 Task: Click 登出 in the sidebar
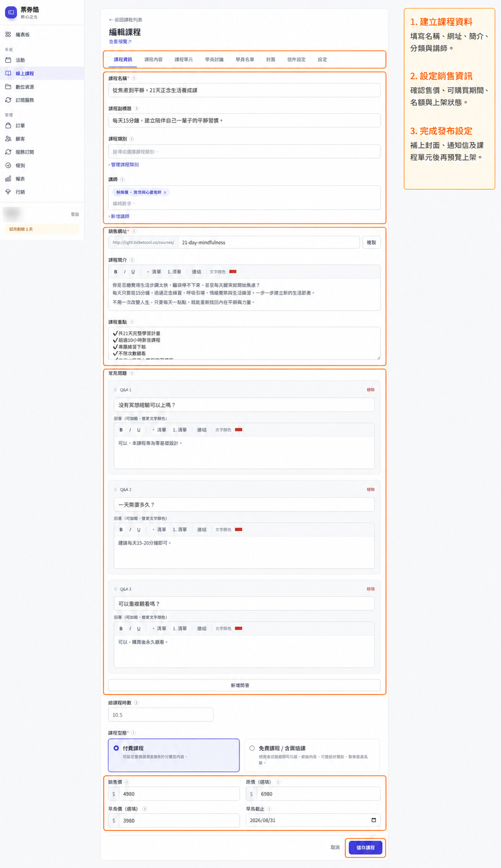pyautogui.click(x=75, y=215)
